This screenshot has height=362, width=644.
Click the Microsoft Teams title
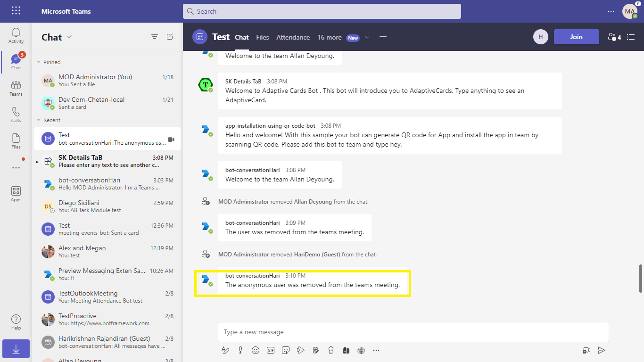tap(66, 11)
